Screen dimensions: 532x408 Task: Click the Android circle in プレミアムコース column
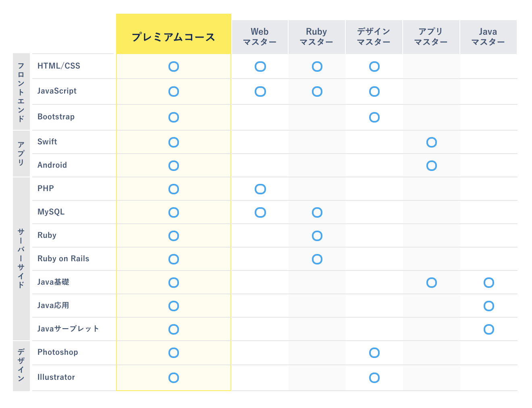174,166
